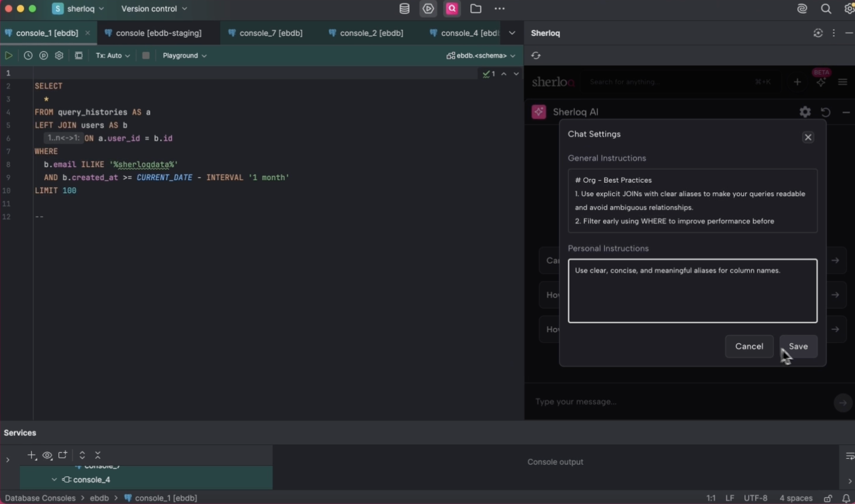855x504 pixels.
Task: Run the SQL query with the play button
Action: (8, 56)
